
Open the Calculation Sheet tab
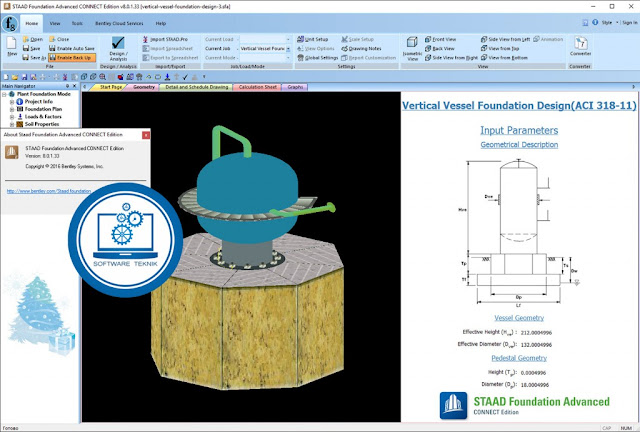[x=257, y=87]
